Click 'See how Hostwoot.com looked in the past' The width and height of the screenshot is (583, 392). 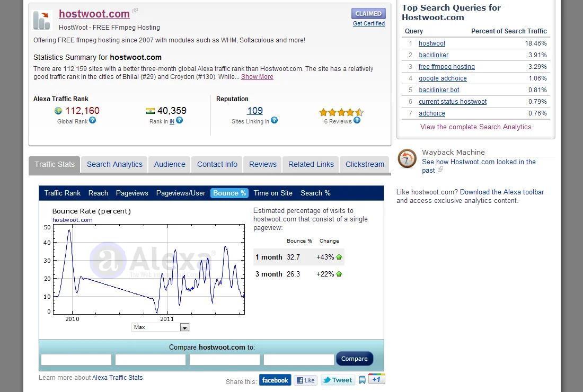[x=479, y=166]
